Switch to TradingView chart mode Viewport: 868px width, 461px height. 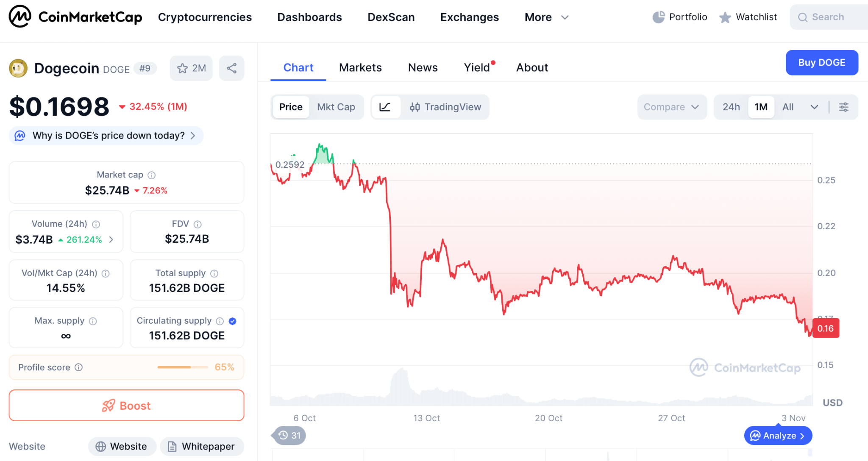[x=445, y=107]
